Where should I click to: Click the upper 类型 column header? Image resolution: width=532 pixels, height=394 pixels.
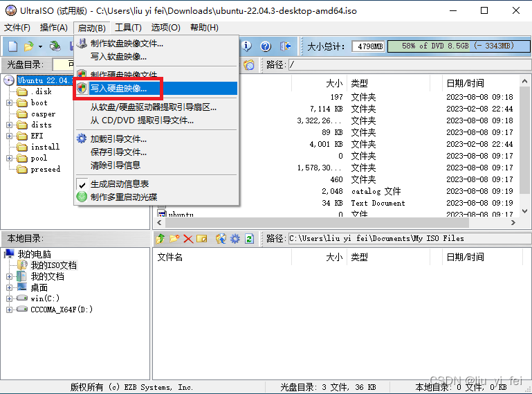388,83
